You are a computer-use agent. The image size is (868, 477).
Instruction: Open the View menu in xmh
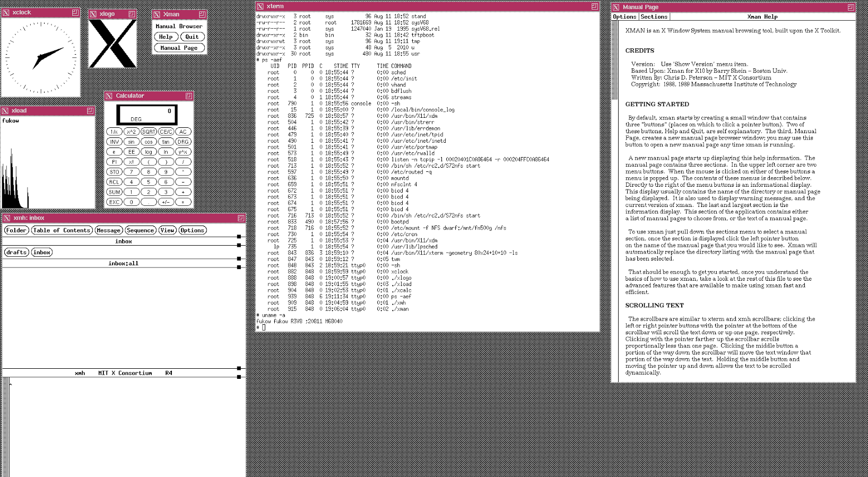pos(168,230)
